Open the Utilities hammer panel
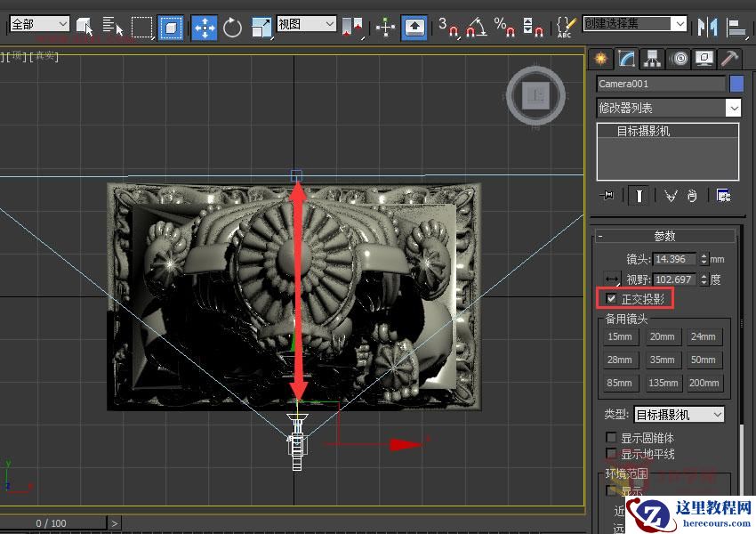Image resolution: width=756 pixels, height=534 pixels. pos(730,59)
